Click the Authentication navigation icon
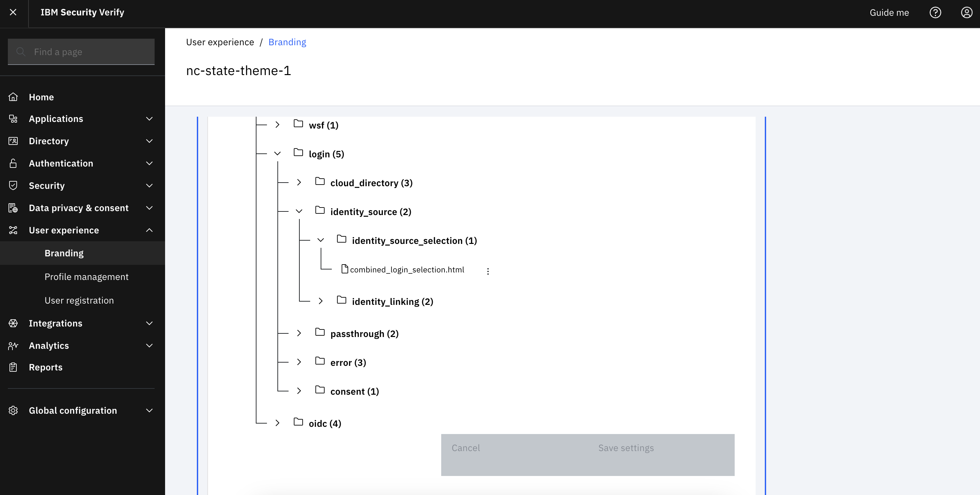This screenshot has height=495, width=980. [x=13, y=163]
